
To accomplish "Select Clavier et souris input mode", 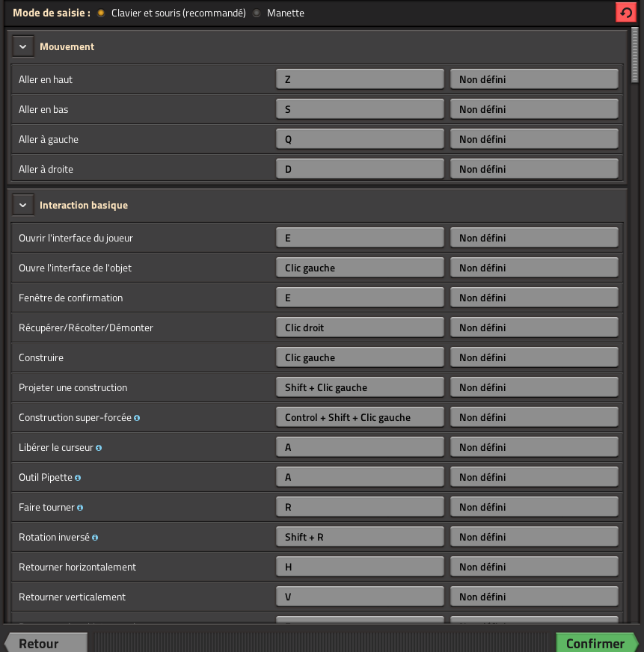I will pyautogui.click(x=101, y=13).
